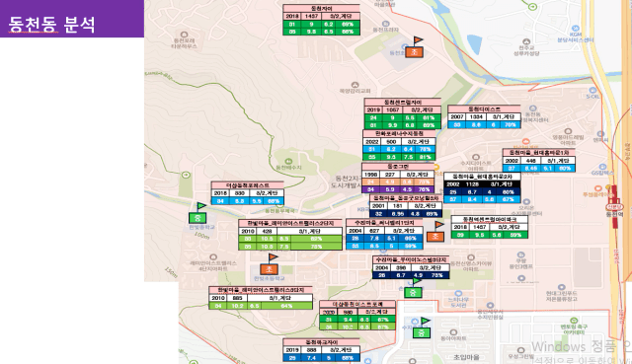
Task: Click the S-OIL gas station pin
Action: pos(592,90)
